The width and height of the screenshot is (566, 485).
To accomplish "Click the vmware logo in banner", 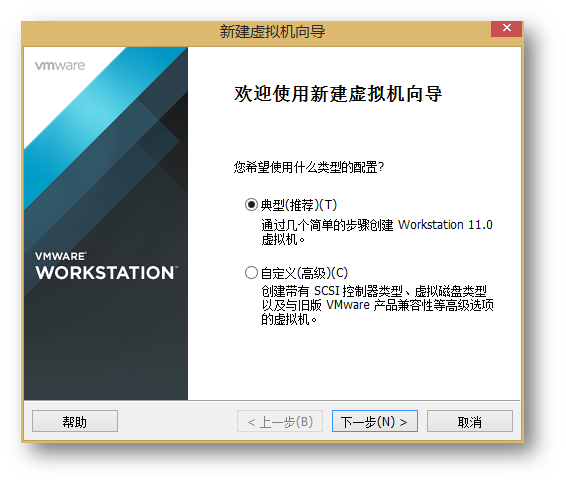I will click(x=60, y=66).
